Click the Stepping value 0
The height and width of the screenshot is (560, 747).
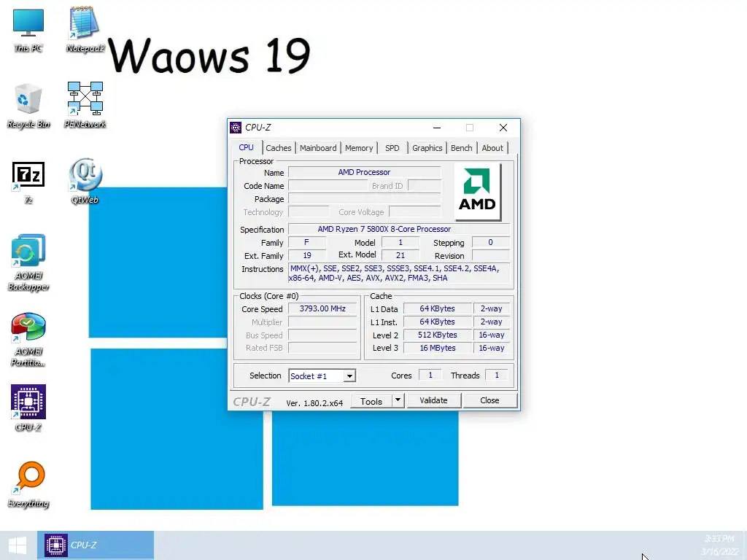tap(491, 242)
